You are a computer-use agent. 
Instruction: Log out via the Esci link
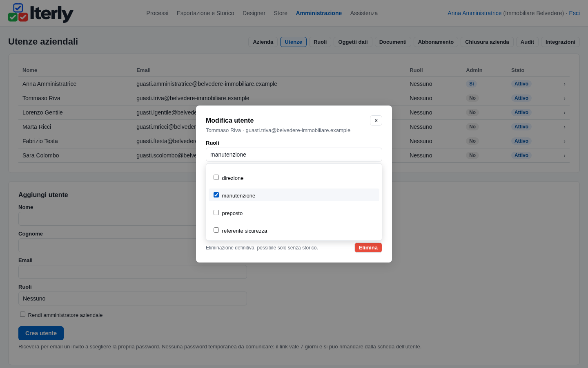[x=574, y=13]
